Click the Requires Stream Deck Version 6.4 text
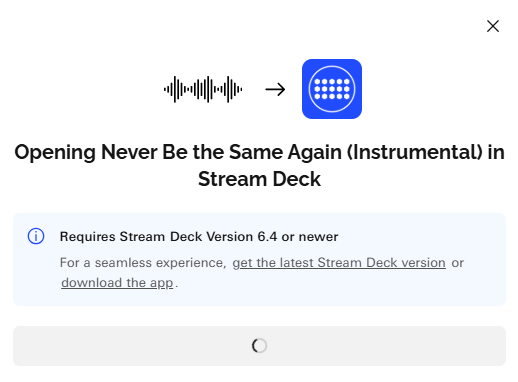518x382 pixels. pos(168,237)
